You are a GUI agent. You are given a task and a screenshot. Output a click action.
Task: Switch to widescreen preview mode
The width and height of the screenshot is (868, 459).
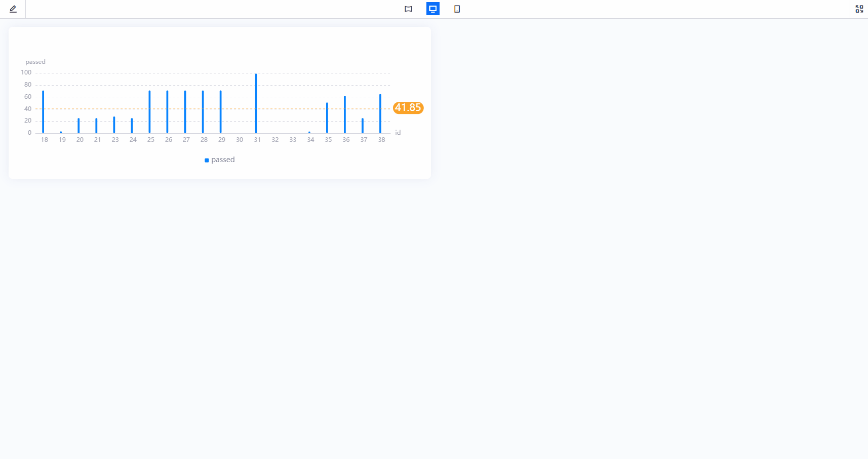[408, 9]
